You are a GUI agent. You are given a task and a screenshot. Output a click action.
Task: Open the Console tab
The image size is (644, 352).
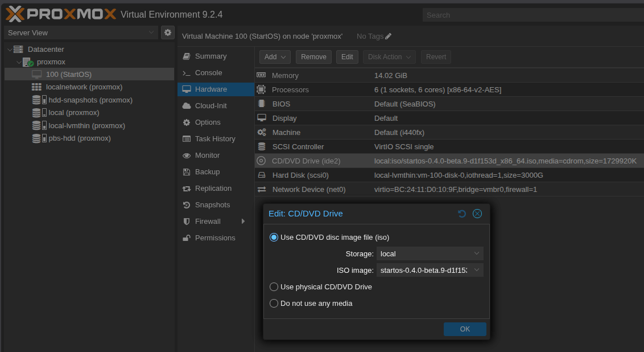click(216, 73)
